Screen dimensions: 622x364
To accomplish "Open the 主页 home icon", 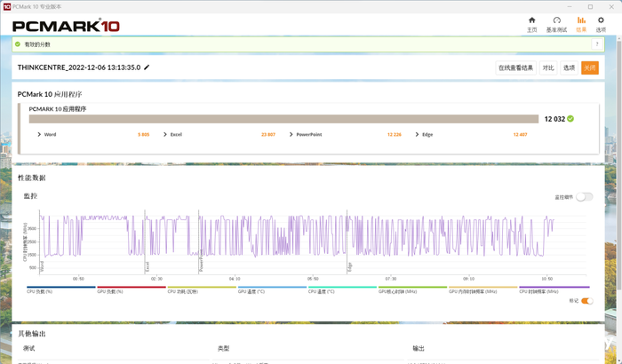I will point(532,20).
